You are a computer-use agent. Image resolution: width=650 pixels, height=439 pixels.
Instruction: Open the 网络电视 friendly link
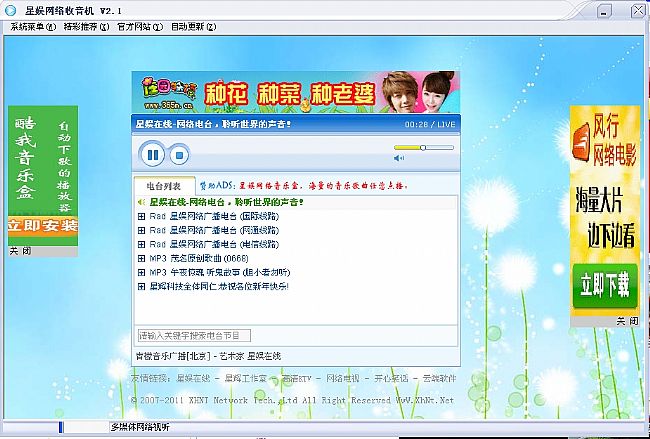click(343, 378)
